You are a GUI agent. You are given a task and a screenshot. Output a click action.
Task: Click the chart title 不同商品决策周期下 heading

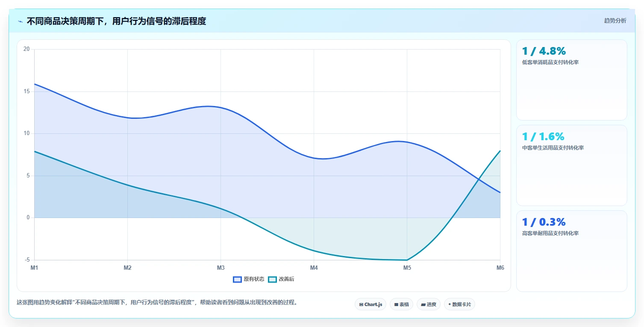tap(116, 21)
